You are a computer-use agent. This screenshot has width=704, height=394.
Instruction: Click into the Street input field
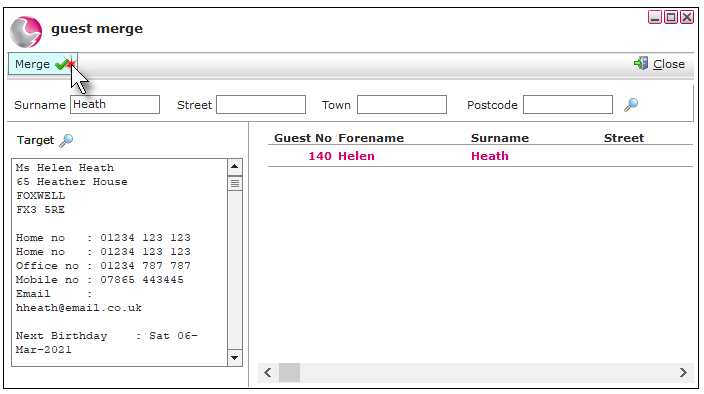[x=261, y=105]
